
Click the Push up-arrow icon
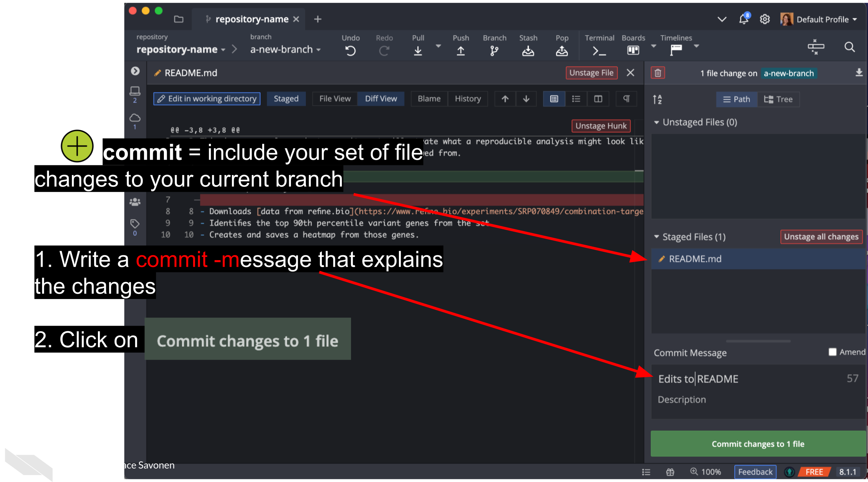461,51
